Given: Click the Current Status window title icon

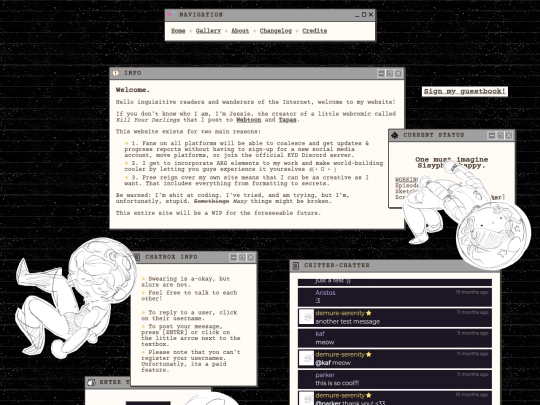Looking at the screenshot, I should point(395,135).
